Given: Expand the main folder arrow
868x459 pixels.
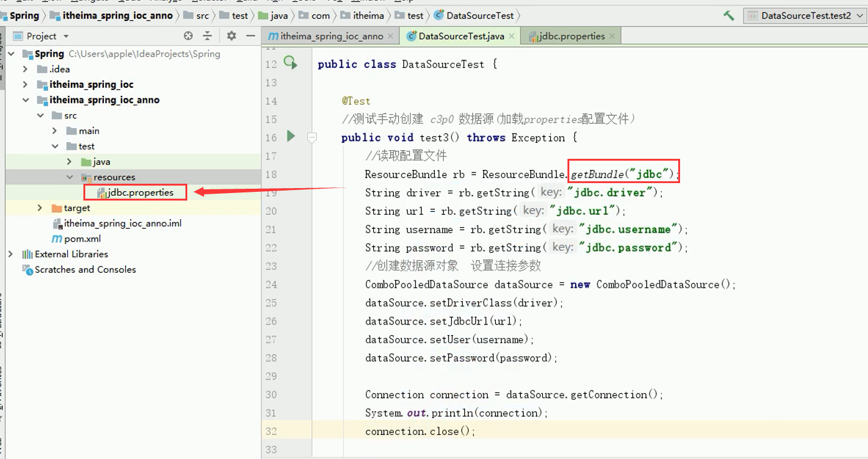Looking at the screenshot, I should [55, 131].
